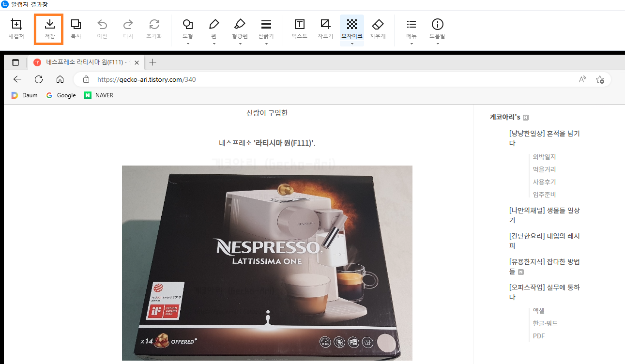Open the [냥냥한일상] 흔적을 남기다 category
This screenshot has width=625, height=364.
(545, 138)
